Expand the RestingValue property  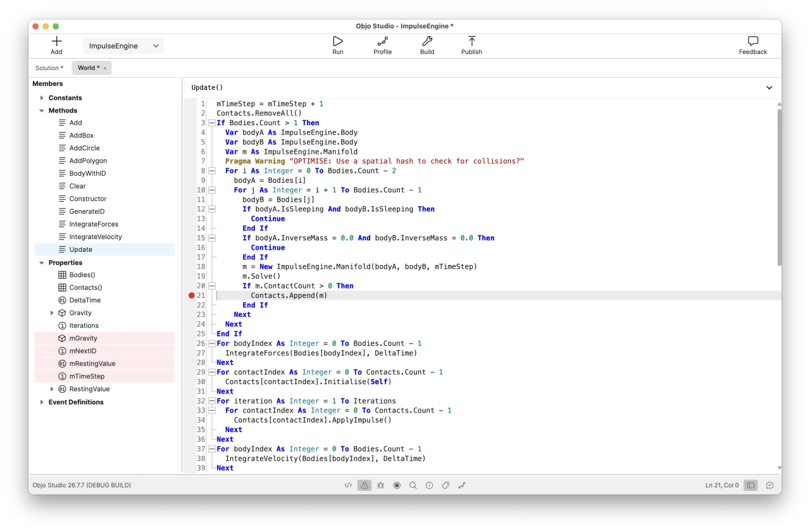point(52,389)
